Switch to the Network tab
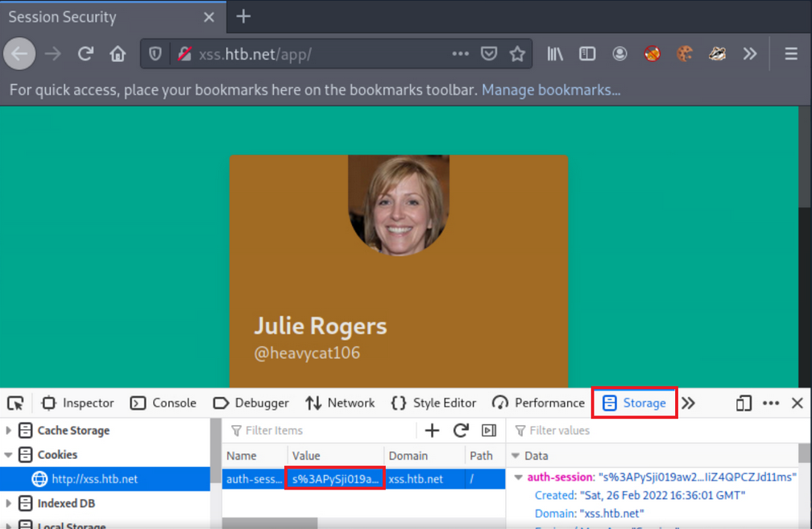The width and height of the screenshot is (812, 529). click(340, 403)
